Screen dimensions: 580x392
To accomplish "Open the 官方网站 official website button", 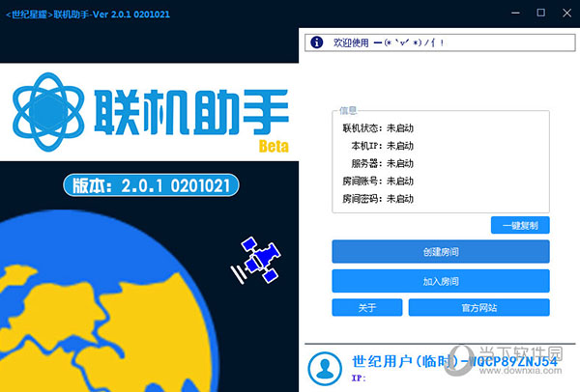I will point(479,307).
